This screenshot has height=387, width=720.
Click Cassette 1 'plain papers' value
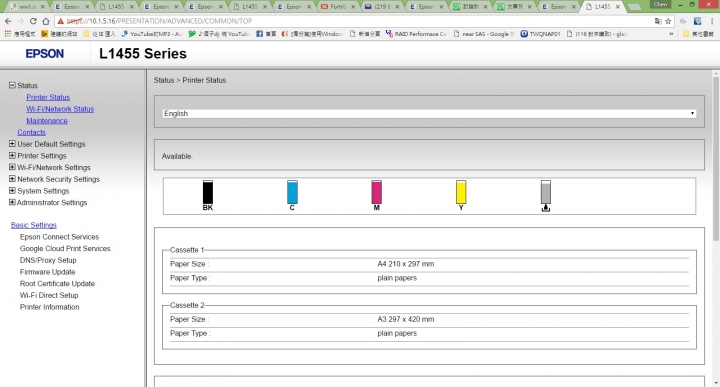(x=397, y=278)
